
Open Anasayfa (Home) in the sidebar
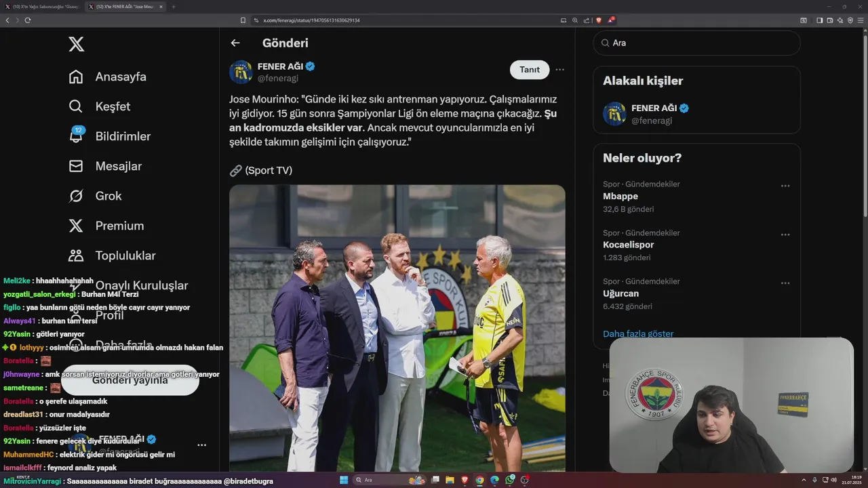(x=108, y=77)
